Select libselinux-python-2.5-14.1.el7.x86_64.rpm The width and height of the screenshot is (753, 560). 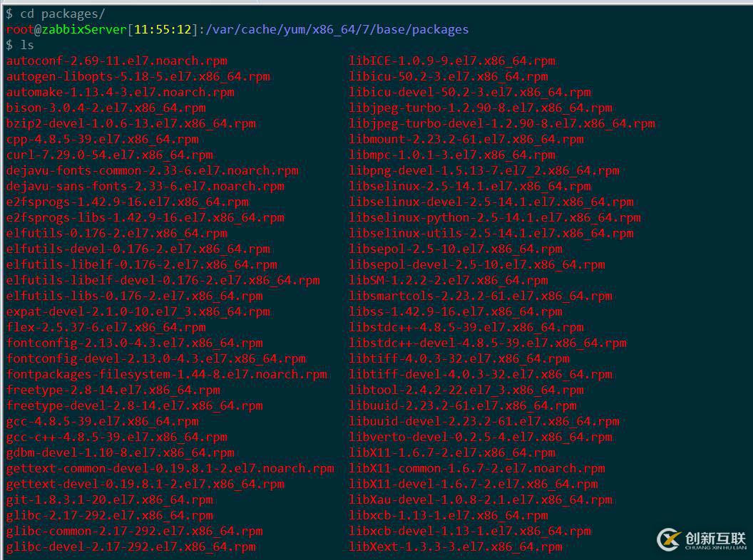pyautogui.click(x=495, y=218)
